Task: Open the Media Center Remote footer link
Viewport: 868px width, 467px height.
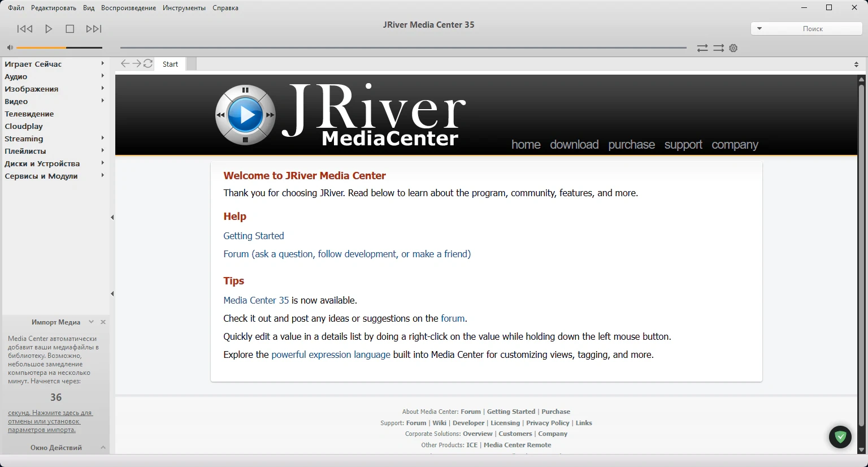Action: [517, 445]
